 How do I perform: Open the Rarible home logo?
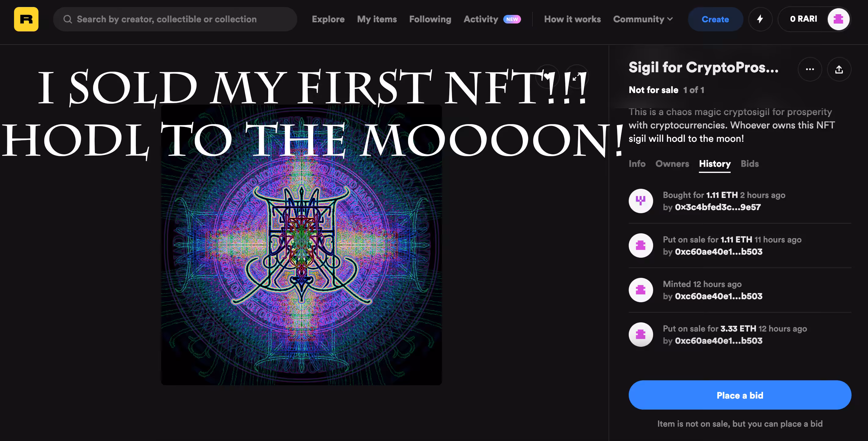pyautogui.click(x=26, y=19)
